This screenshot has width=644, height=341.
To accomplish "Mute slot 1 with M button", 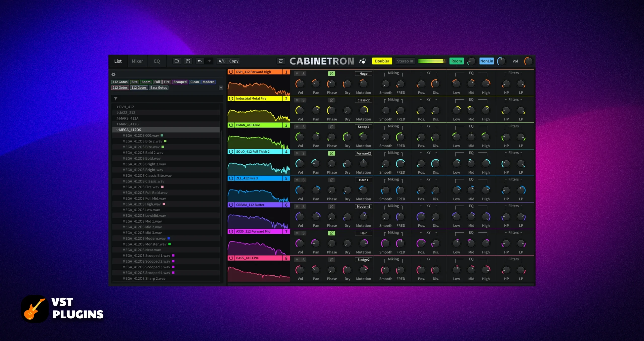I will point(297,74).
